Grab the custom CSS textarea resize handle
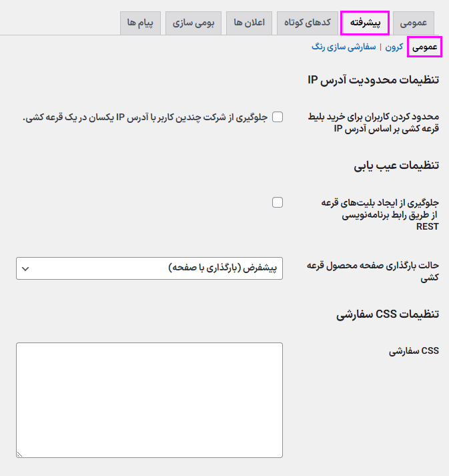 [19, 454]
